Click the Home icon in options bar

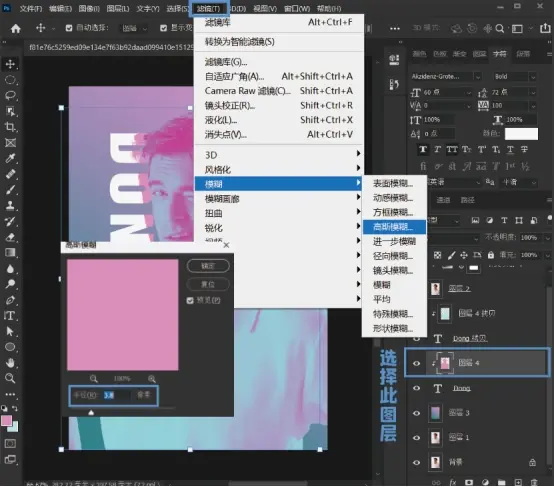[16, 28]
